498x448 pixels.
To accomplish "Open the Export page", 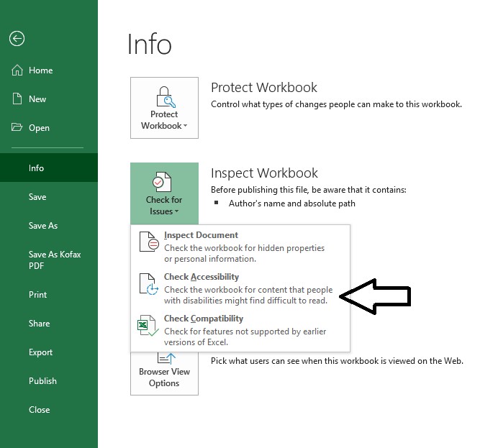I will (49, 352).
